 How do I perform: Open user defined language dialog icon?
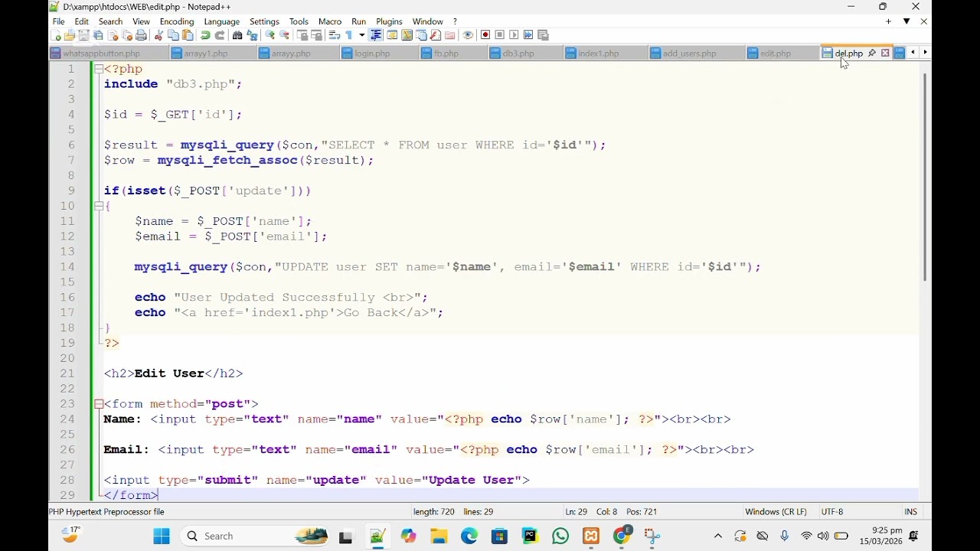click(x=392, y=35)
